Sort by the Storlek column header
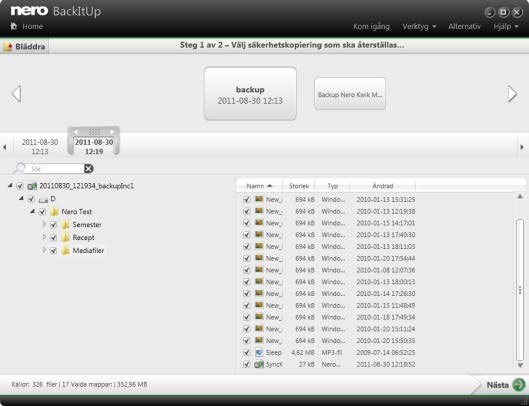The width and height of the screenshot is (529, 406). point(299,186)
